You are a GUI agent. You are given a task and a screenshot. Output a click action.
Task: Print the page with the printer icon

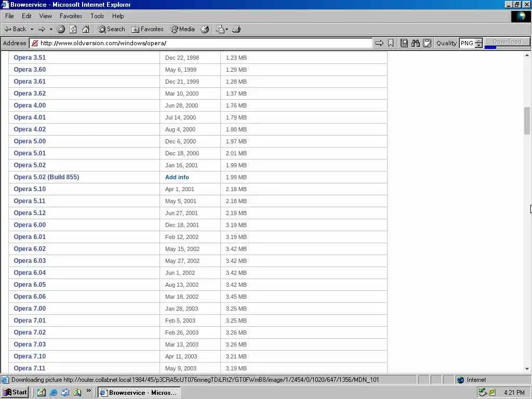click(236, 29)
